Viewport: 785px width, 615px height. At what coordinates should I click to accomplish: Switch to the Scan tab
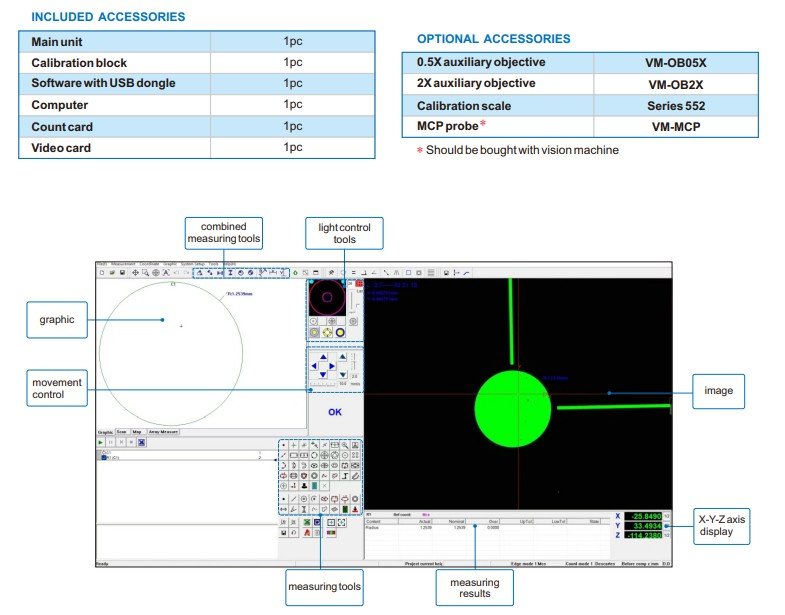tap(122, 432)
